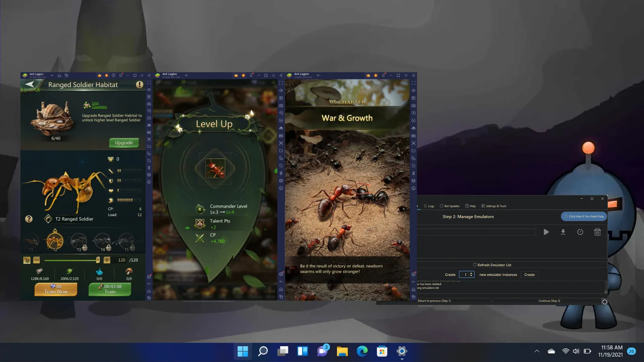Click volume icon in first window sidebar
The height and width of the screenshot is (362, 644).
[149, 90]
